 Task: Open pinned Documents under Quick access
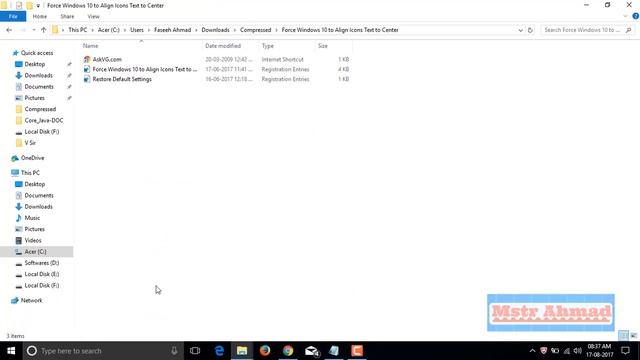coord(39,87)
